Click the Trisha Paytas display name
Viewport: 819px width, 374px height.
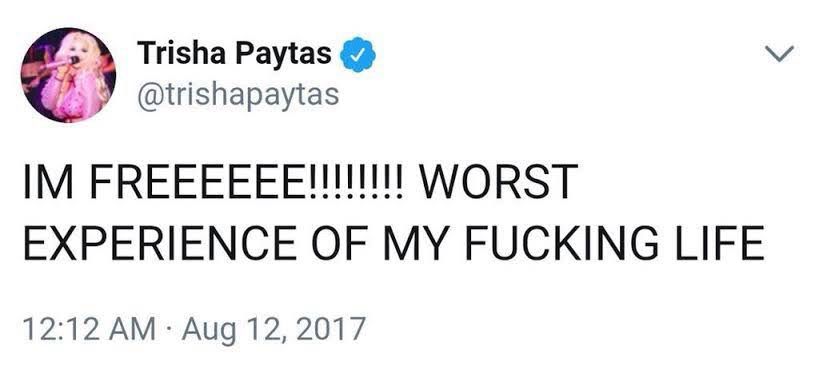(235, 54)
